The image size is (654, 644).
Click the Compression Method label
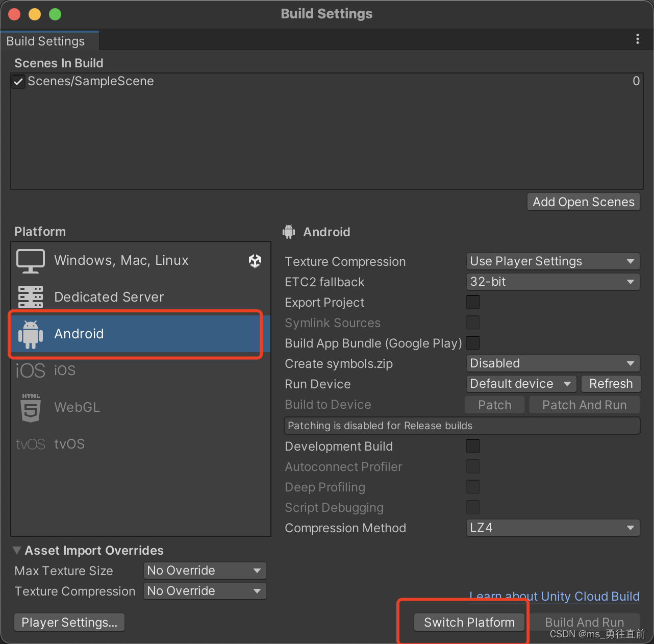pyautogui.click(x=345, y=528)
